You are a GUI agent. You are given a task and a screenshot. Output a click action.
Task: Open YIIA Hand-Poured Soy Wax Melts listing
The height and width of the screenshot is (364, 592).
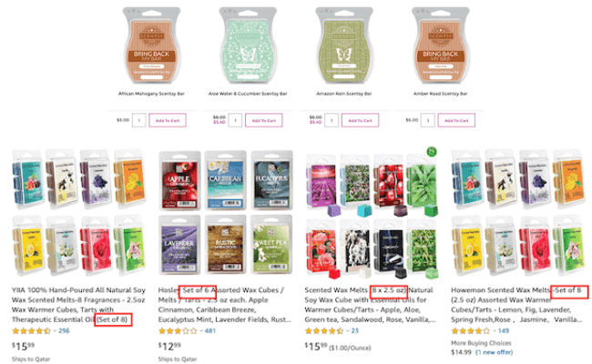[x=78, y=305]
